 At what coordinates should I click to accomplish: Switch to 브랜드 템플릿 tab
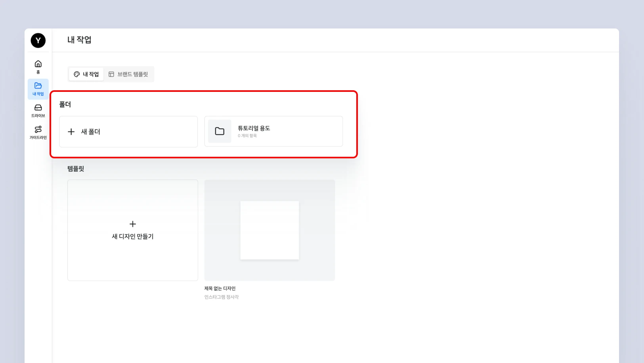pos(128,74)
